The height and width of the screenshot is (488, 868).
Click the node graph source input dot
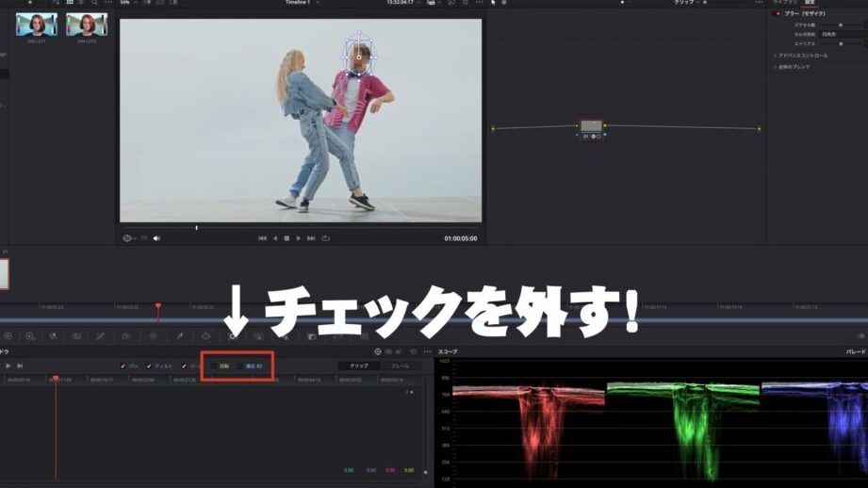[493, 129]
